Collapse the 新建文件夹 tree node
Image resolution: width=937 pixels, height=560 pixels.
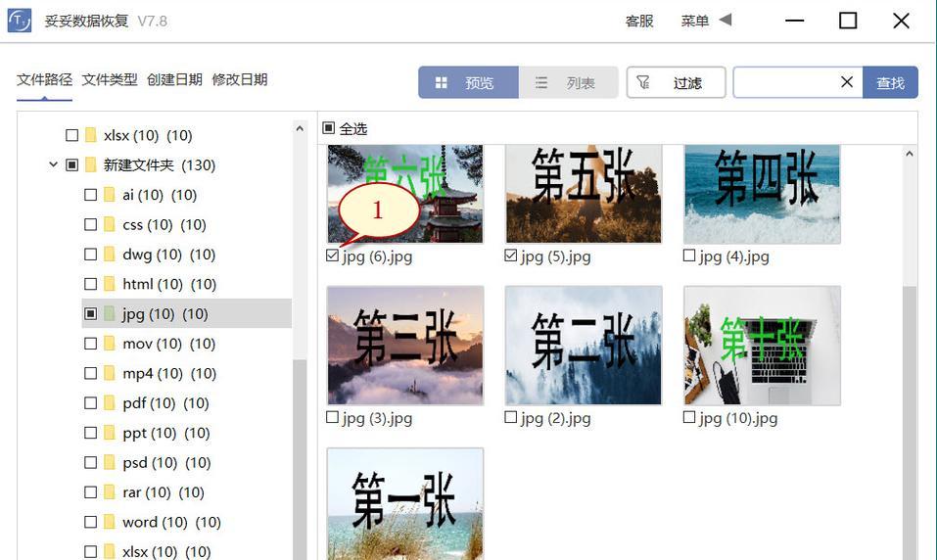[x=53, y=164]
